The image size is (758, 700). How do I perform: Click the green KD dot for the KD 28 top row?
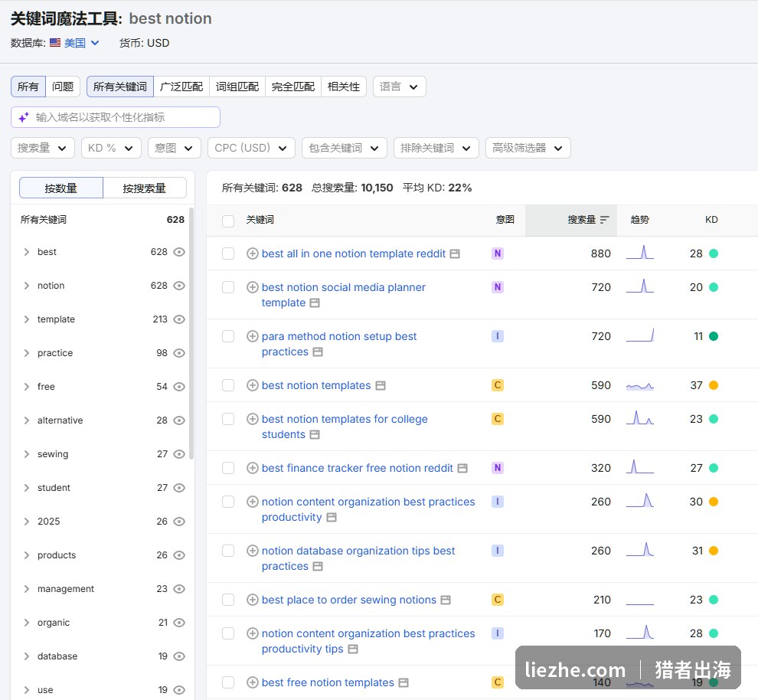pos(714,254)
